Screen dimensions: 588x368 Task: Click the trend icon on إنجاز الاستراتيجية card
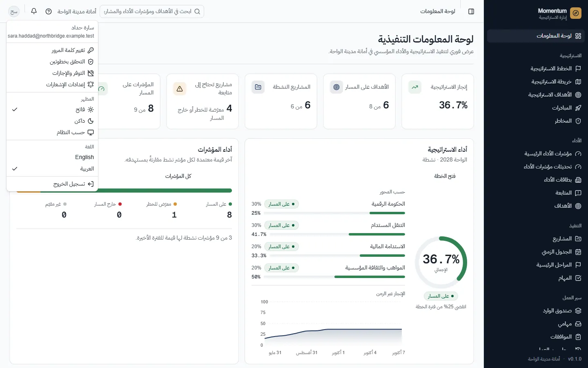[x=415, y=87]
